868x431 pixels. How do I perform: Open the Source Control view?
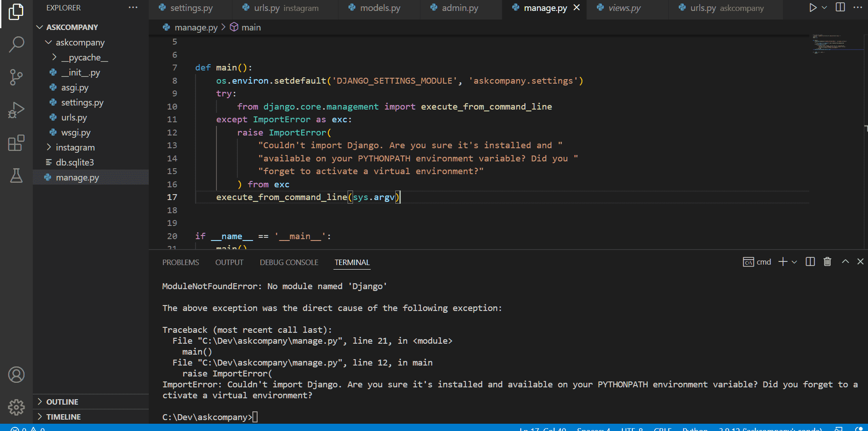[16, 77]
